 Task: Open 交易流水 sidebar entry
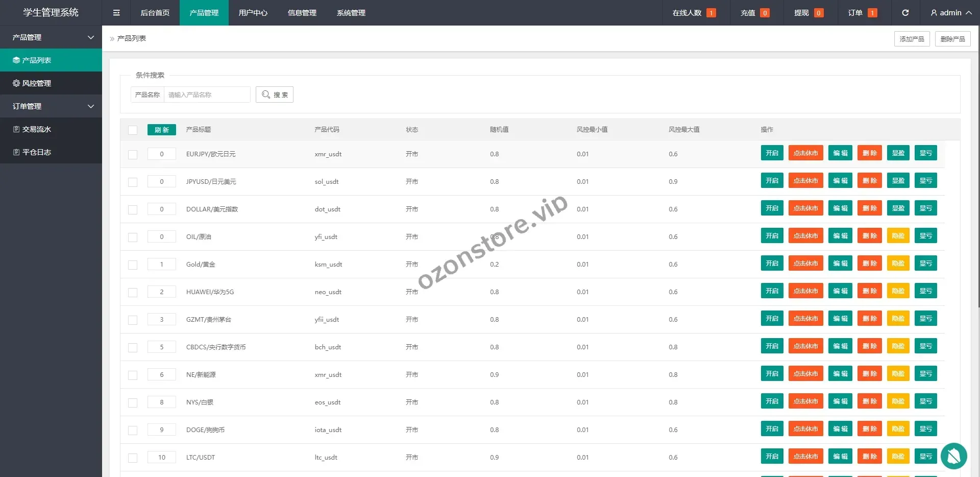point(51,129)
